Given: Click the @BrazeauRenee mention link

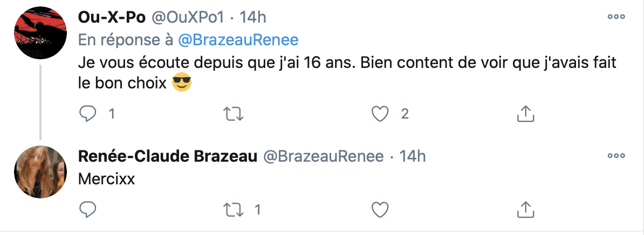Looking at the screenshot, I should (238, 40).
